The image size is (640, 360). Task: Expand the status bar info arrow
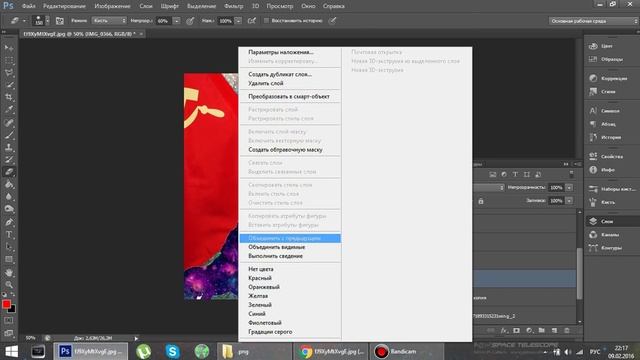[136, 338]
